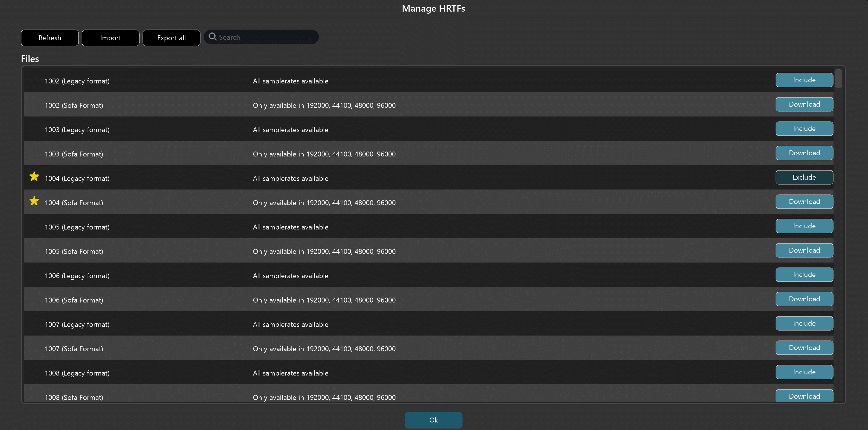Image resolution: width=868 pixels, height=430 pixels.
Task: Select the Refresh button
Action: 50,38
